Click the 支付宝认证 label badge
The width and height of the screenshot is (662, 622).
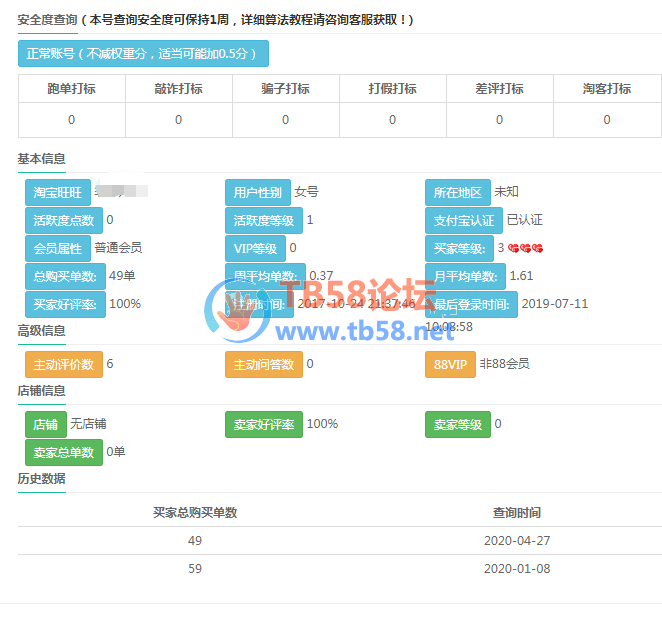(x=463, y=220)
